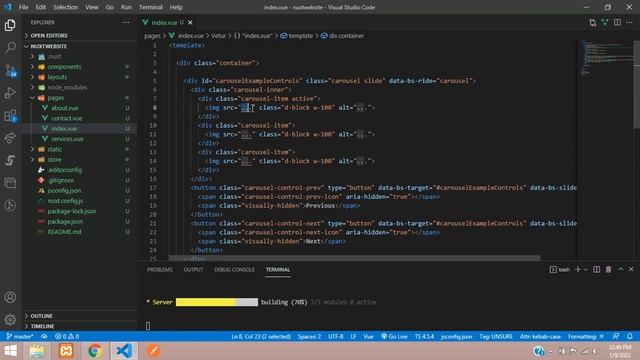Open the Selection menu
Image resolution: width=640 pixels, height=360 pixels.
tap(65, 7)
